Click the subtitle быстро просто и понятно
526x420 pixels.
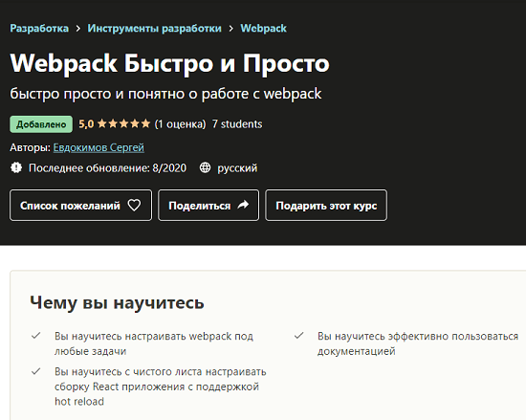point(165,94)
